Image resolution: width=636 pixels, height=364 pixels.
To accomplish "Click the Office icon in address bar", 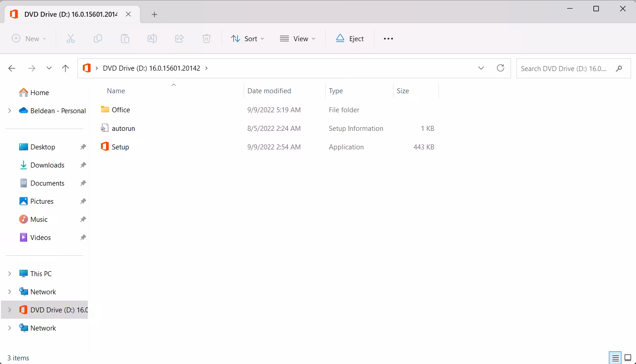I will (x=87, y=68).
